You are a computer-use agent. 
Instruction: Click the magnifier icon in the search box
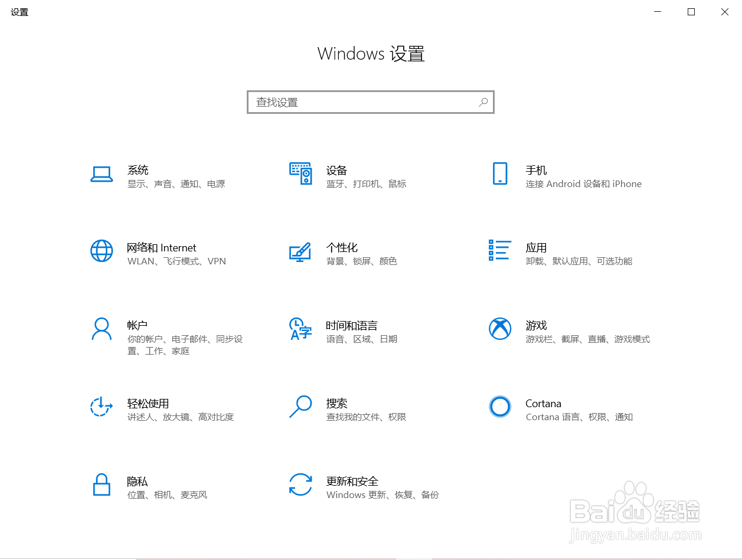(483, 102)
